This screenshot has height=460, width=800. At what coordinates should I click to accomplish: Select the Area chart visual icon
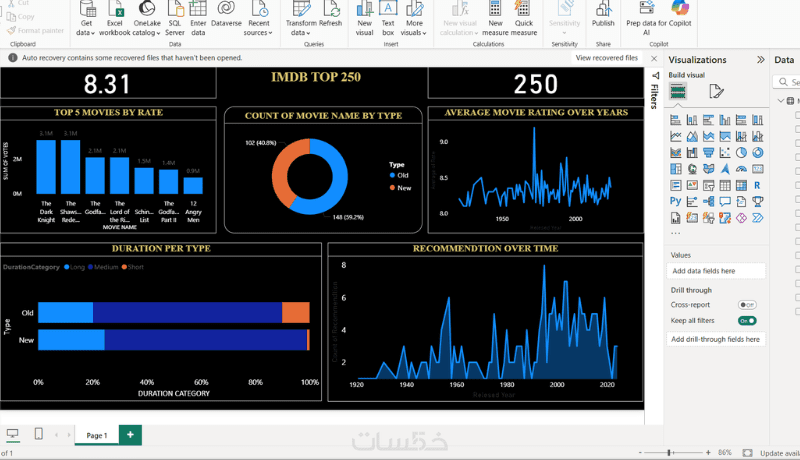[692, 137]
